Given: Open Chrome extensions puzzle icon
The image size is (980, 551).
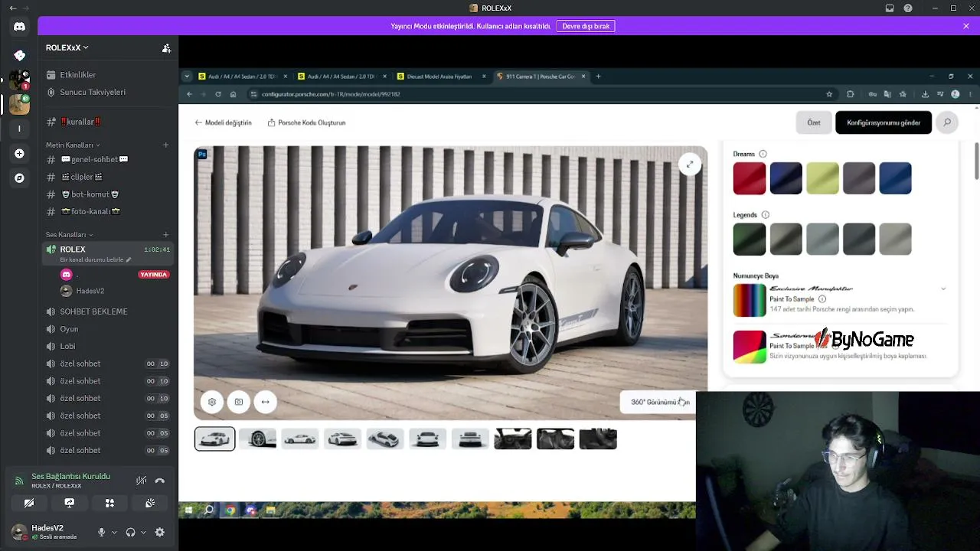Looking at the screenshot, I should (851, 94).
